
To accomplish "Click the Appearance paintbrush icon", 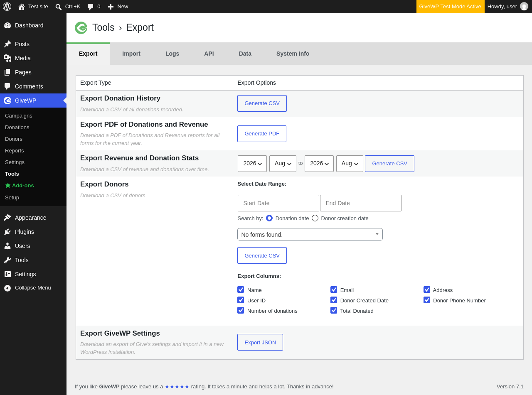I will click(7, 218).
